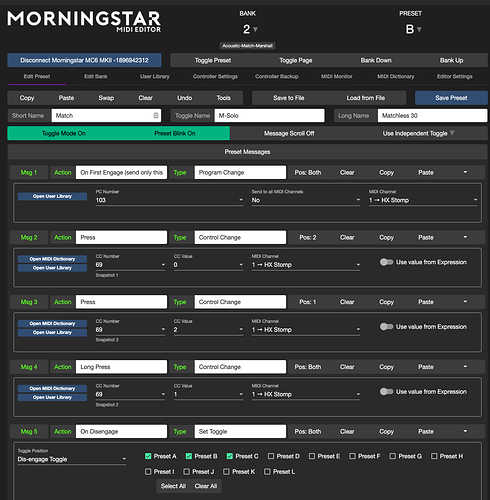The height and width of the screenshot is (500, 490).
Task: Click the Toggle Name input field
Action: (269, 115)
